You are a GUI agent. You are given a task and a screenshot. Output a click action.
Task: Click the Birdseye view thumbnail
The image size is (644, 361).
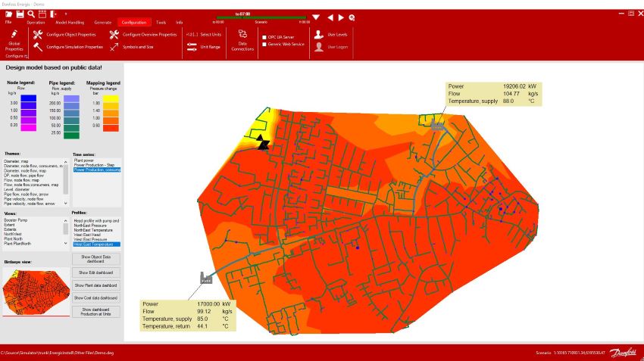(x=36, y=291)
